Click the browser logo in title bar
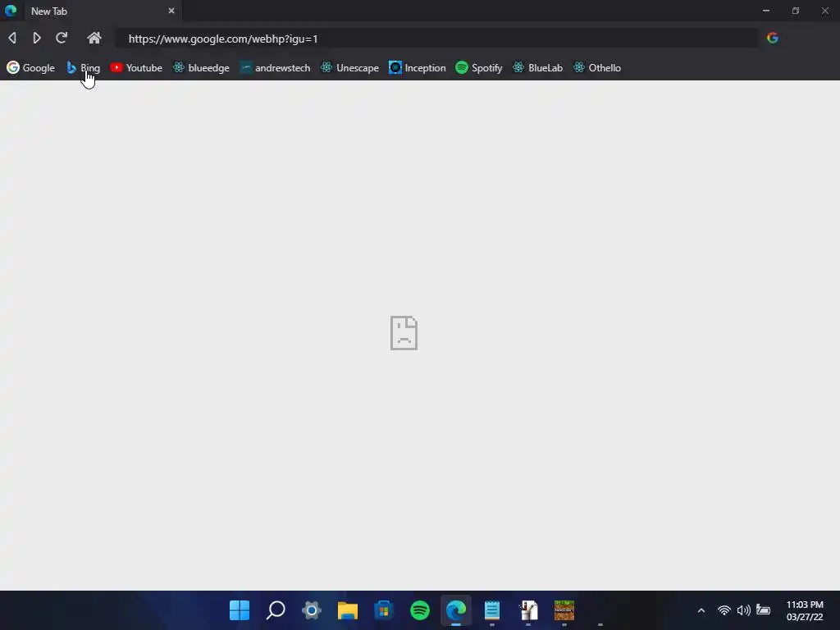 (x=11, y=11)
